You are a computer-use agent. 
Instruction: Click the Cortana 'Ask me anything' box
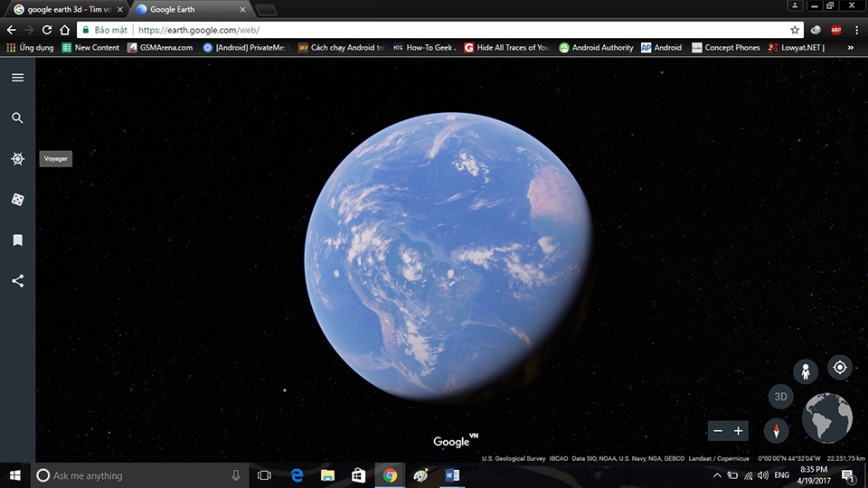(141, 475)
